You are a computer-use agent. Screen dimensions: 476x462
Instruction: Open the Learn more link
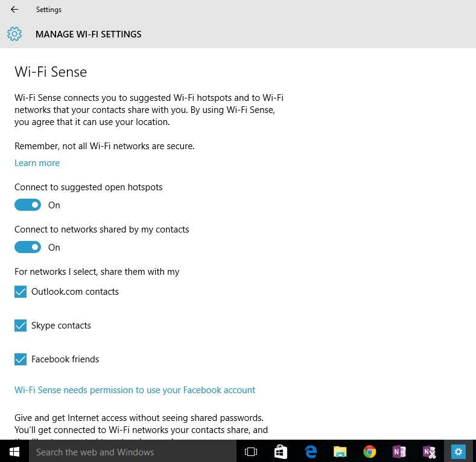coord(37,163)
